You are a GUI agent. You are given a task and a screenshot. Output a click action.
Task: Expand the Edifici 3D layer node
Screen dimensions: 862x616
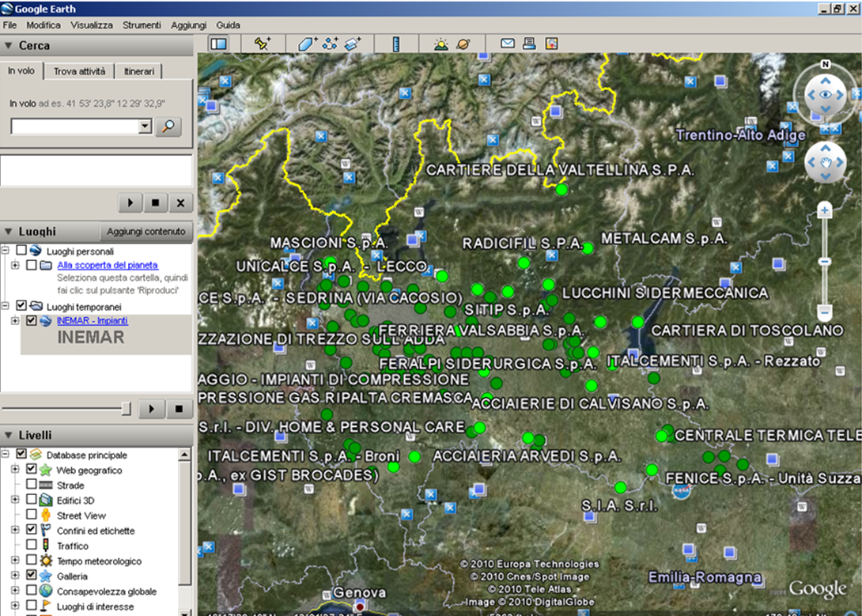coord(15,500)
